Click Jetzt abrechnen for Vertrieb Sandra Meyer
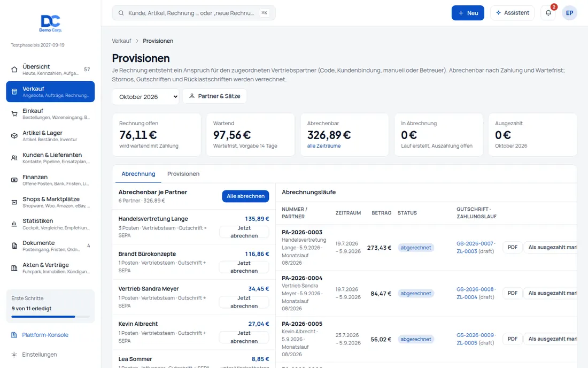 pos(244,302)
